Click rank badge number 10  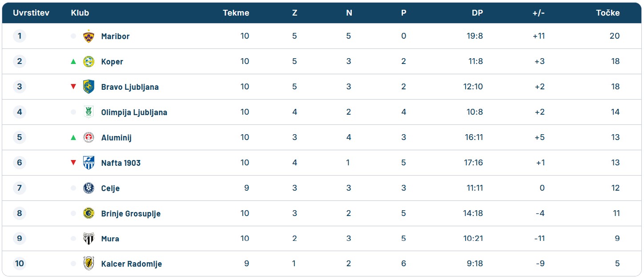(x=19, y=264)
